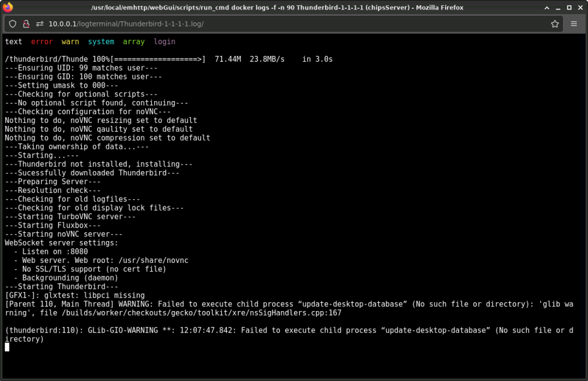Click the insecure connection padlock icon

click(26, 24)
